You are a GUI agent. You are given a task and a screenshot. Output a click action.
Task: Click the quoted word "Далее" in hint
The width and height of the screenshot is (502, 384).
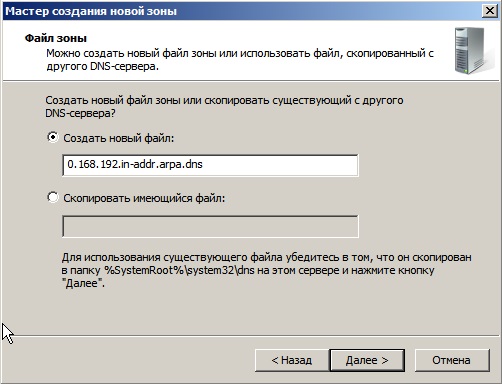click(x=83, y=284)
